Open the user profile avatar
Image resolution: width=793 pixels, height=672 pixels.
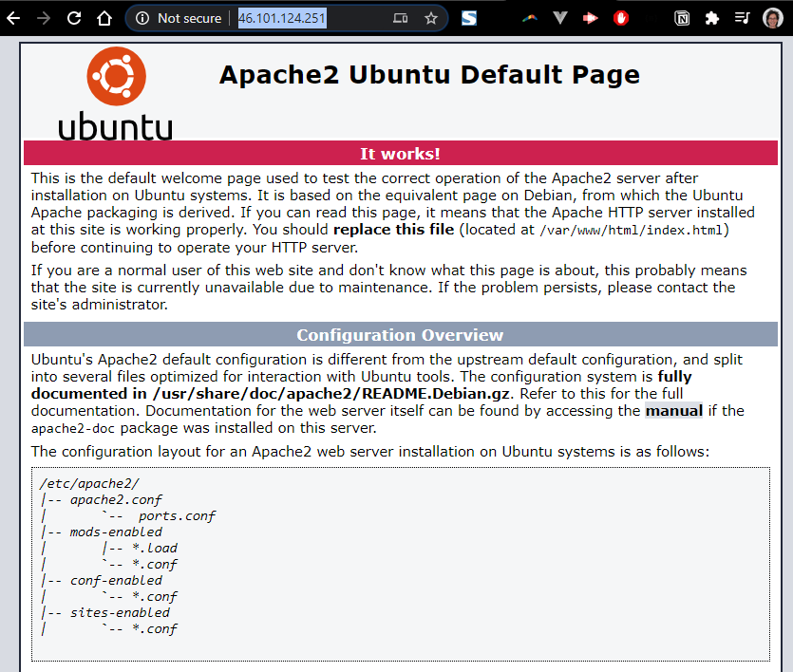(x=773, y=19)
